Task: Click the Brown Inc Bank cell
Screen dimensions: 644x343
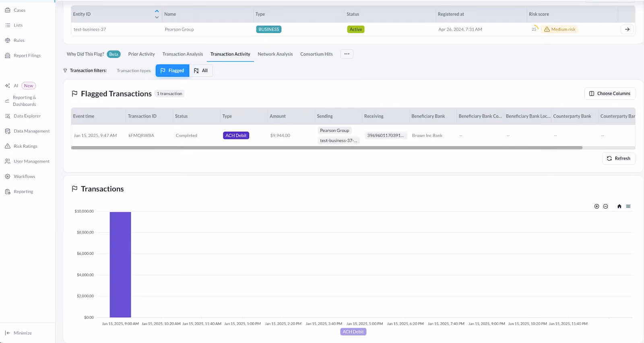Action: pos(427,136)
